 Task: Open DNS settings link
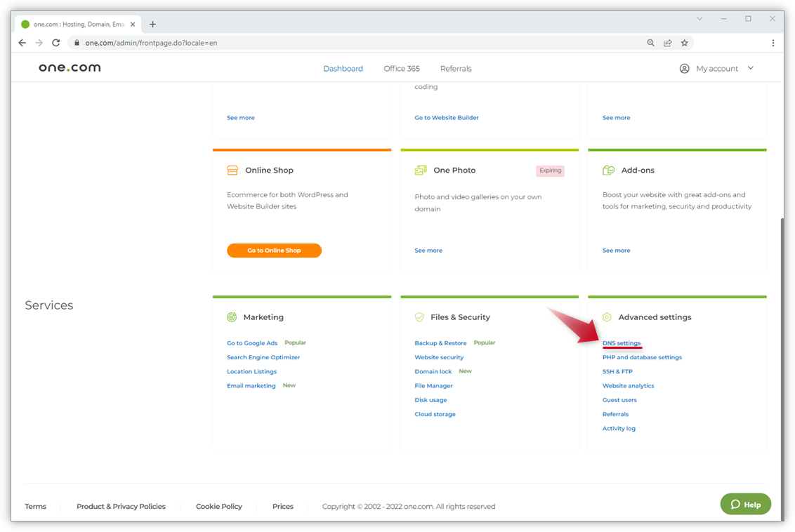tap(622, 343)
